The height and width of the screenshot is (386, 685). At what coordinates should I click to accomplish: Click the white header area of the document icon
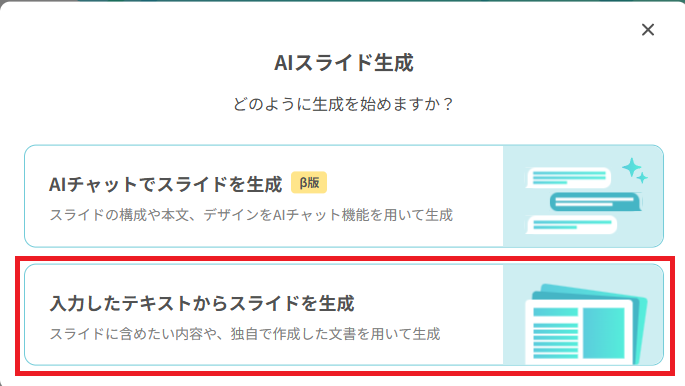tap(579, 303)
